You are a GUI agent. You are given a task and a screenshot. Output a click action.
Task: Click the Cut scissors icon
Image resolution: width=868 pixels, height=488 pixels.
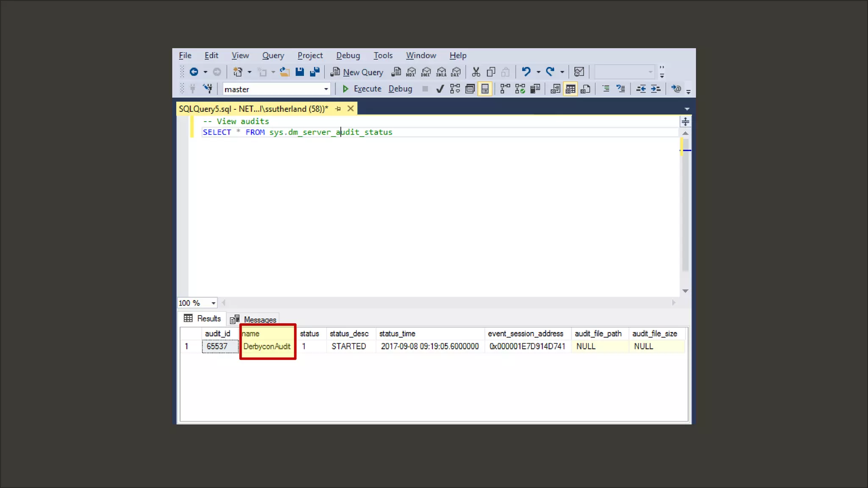[x=476, y=72]
